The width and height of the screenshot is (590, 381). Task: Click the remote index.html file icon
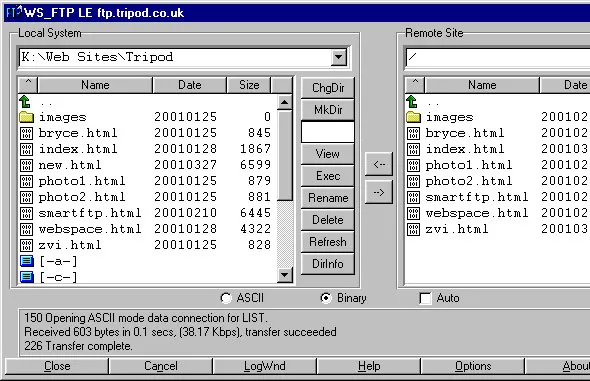click(x=413, y=149)
